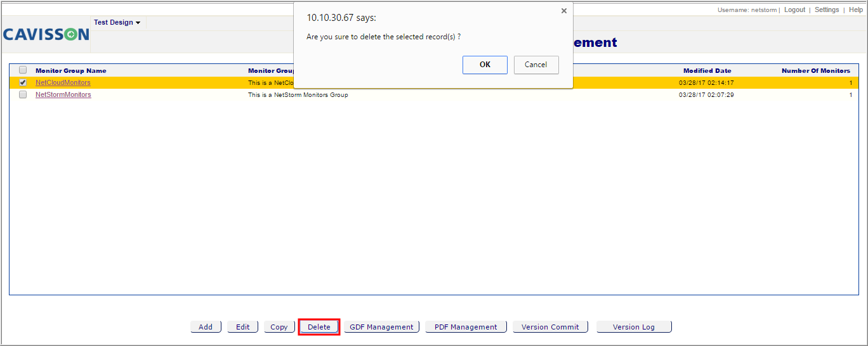The width and height of the screenshot is (868, 346).
Task: Click the Add button
Action: click(206, 327)
